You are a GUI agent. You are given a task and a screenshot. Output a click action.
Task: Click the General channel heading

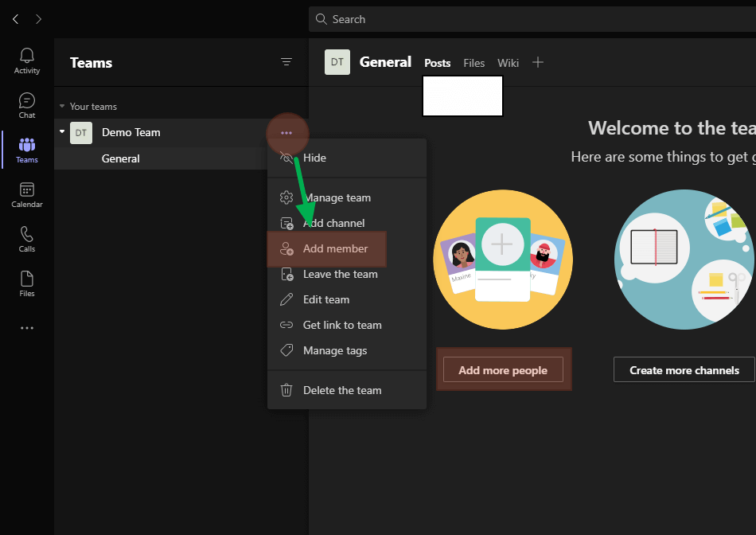tap(385, 62)
